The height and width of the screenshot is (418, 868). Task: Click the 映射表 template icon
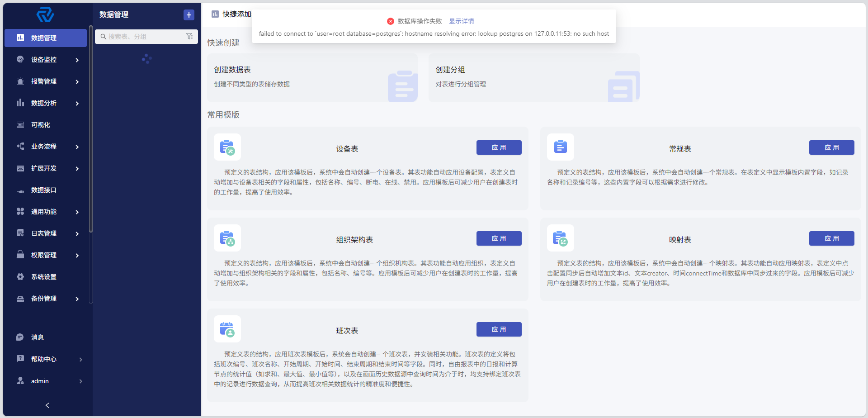click(561, 238)
